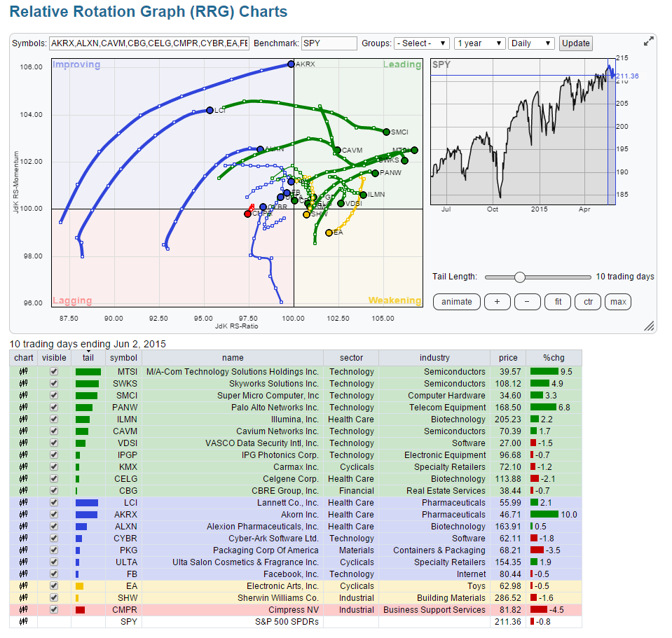Sort table by name column header
Screen dimensions: 672x638
pos(233,358)
